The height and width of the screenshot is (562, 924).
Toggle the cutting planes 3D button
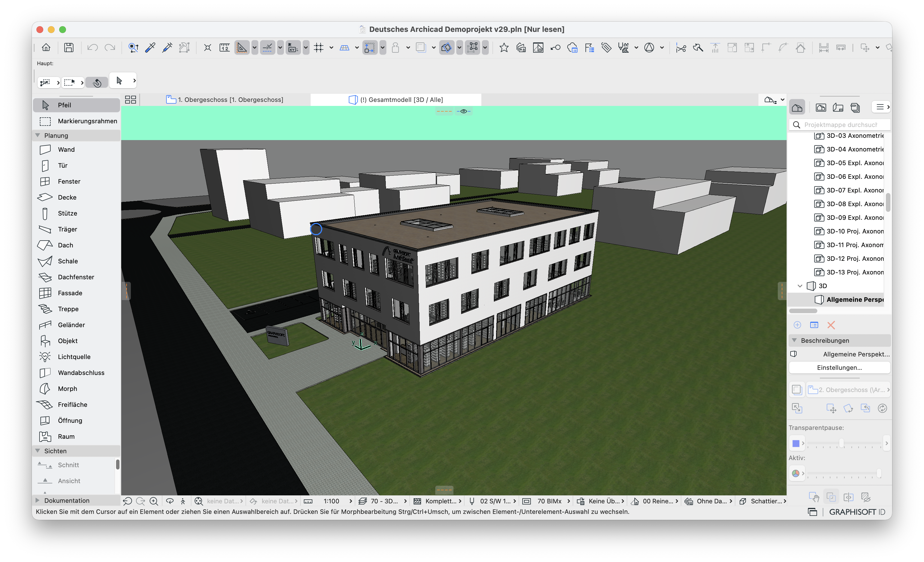click(447, 48)
